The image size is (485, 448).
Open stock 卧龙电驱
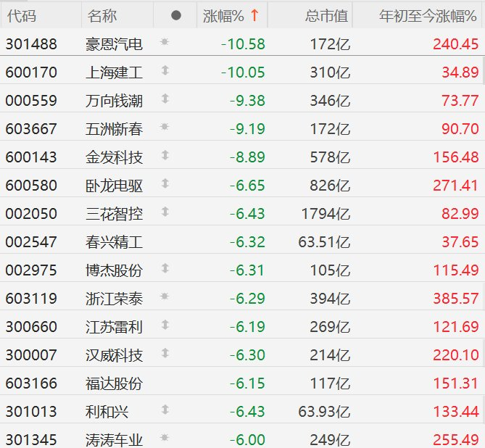[114, 186]
